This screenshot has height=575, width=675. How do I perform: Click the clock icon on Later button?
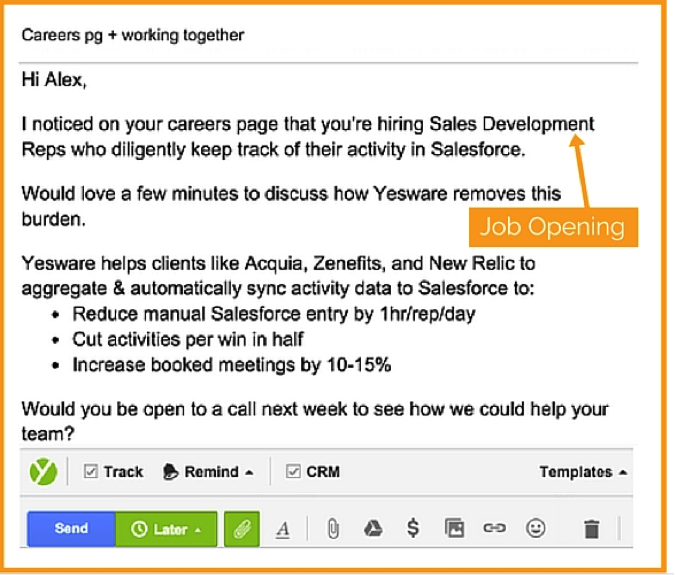click(139, 529)
